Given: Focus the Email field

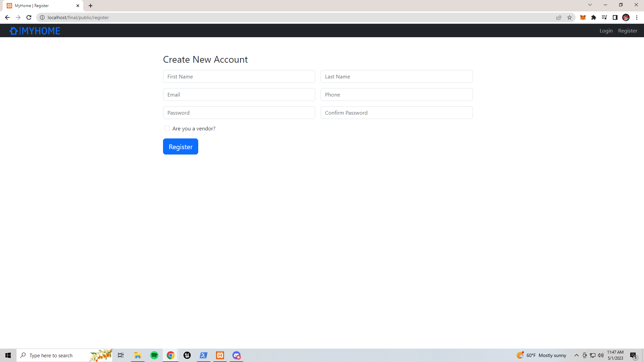Looking at the screenshot, I should [239, 95].
